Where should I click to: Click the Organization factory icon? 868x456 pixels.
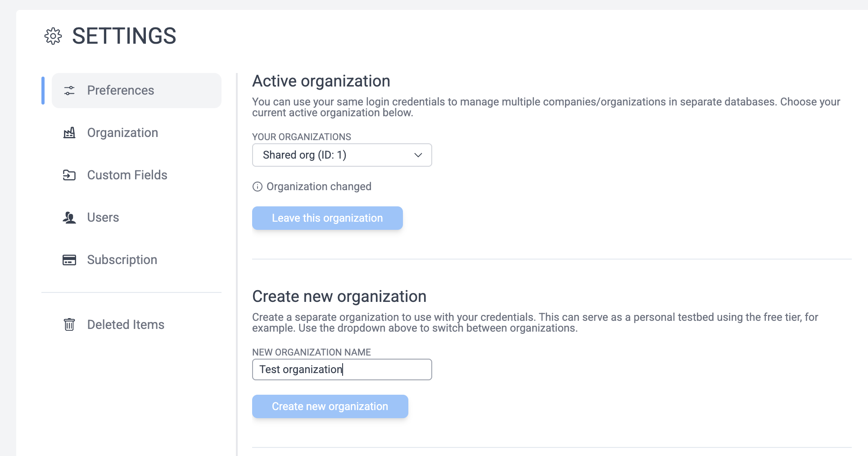(x=69, y=133)
